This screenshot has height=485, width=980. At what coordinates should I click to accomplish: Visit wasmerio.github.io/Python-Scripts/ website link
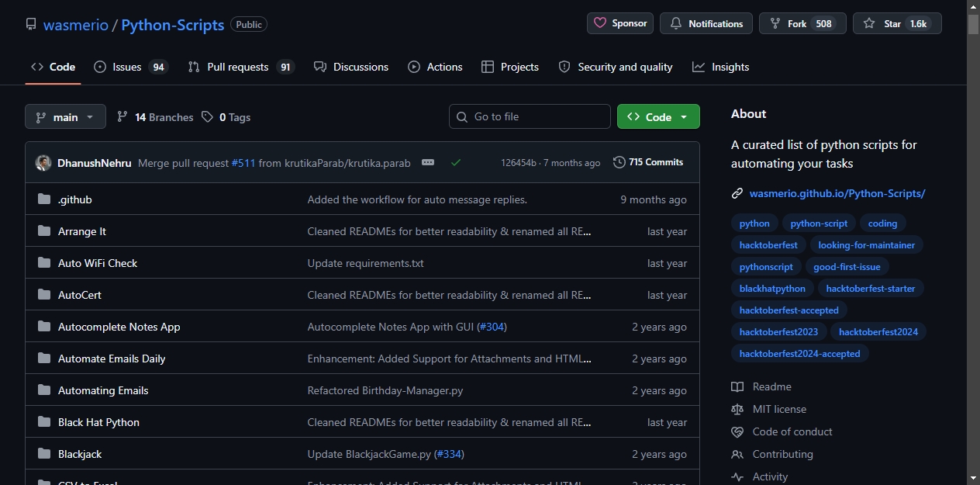pyautogui.click(x=837, y=193)
